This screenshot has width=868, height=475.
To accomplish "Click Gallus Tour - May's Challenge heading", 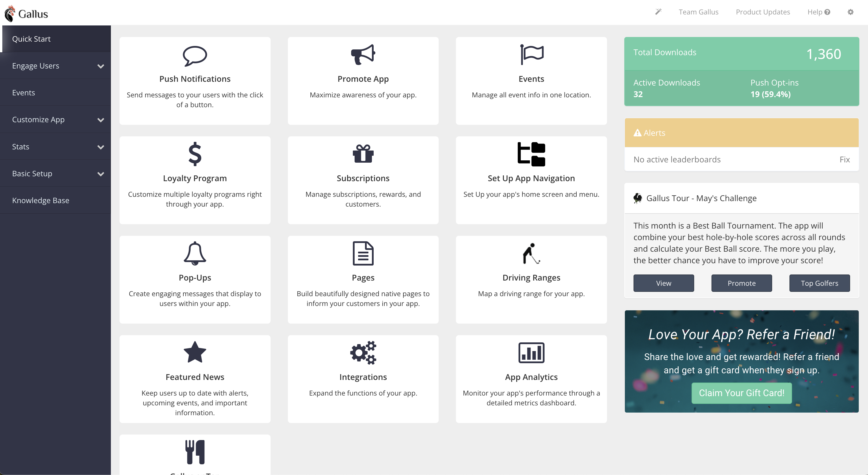I will pos(701,198).
